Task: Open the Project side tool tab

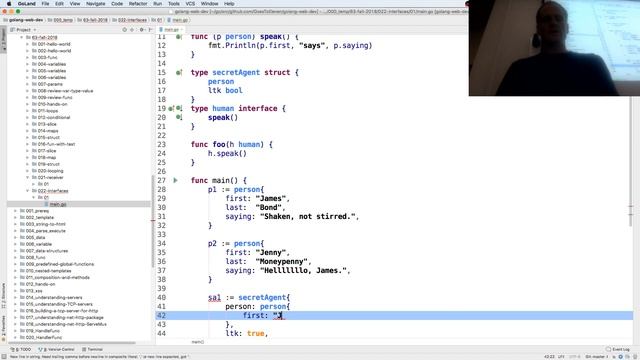Action: coord(3,40)
